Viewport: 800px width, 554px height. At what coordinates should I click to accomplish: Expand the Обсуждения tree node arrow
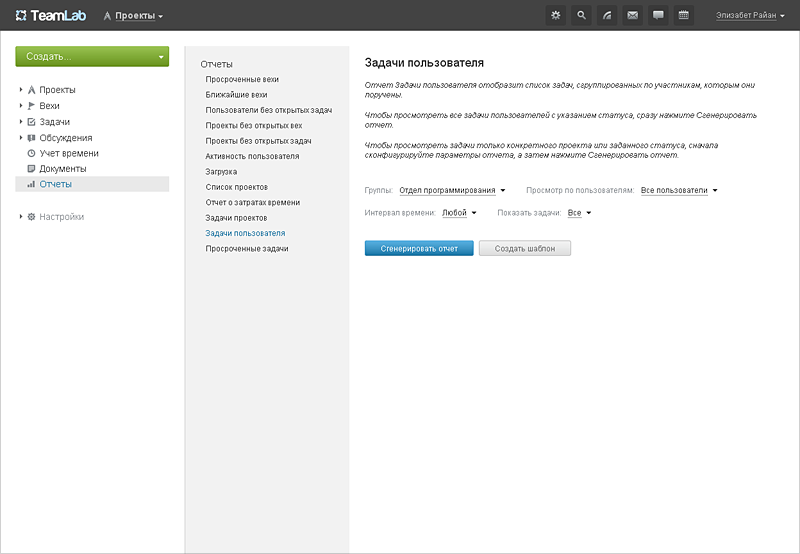21,137
